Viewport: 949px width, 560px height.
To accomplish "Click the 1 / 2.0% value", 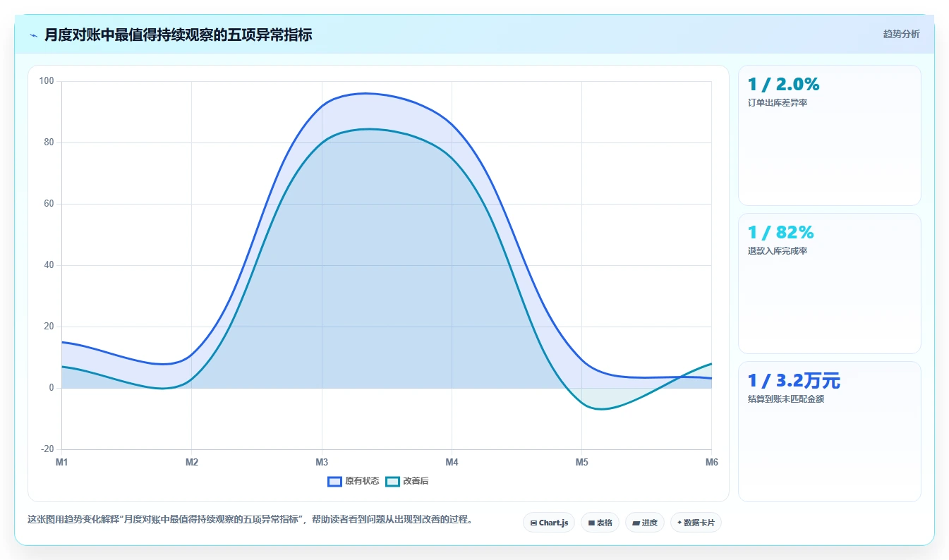I will click(784, 85).
